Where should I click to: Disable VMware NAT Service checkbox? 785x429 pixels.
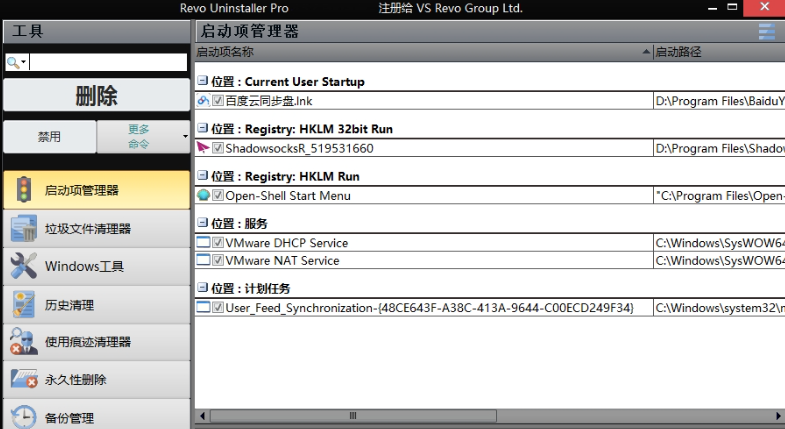coord(218,260)
